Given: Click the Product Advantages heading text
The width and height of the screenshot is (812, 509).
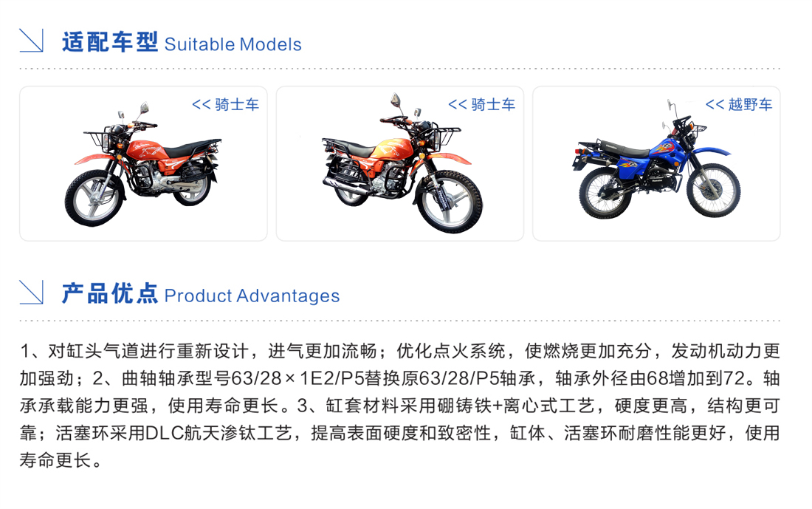Looking at the screenshot, I should [252, 296].
